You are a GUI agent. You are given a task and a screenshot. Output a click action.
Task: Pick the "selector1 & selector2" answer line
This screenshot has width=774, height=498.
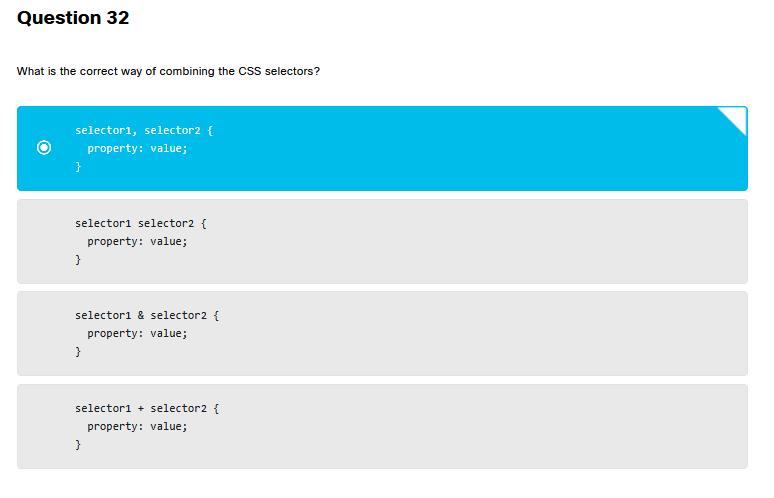pyautogui.click(x=146, y=316)
